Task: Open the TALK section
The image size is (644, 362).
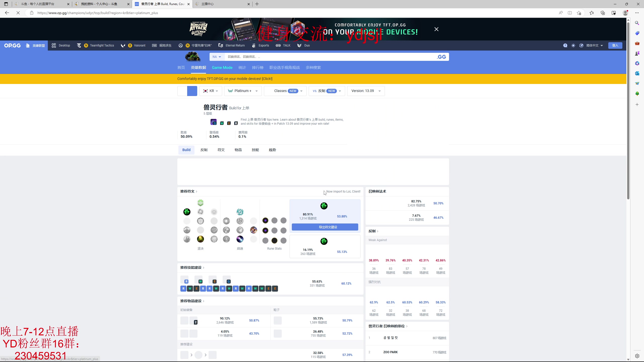Action: point(283,46)
